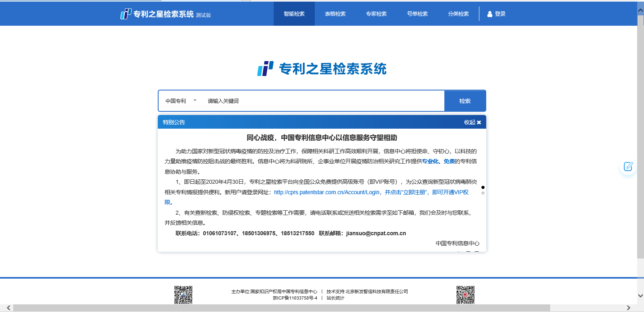
Task: Go to 号单检索 tab
Action: pos(417,14)
